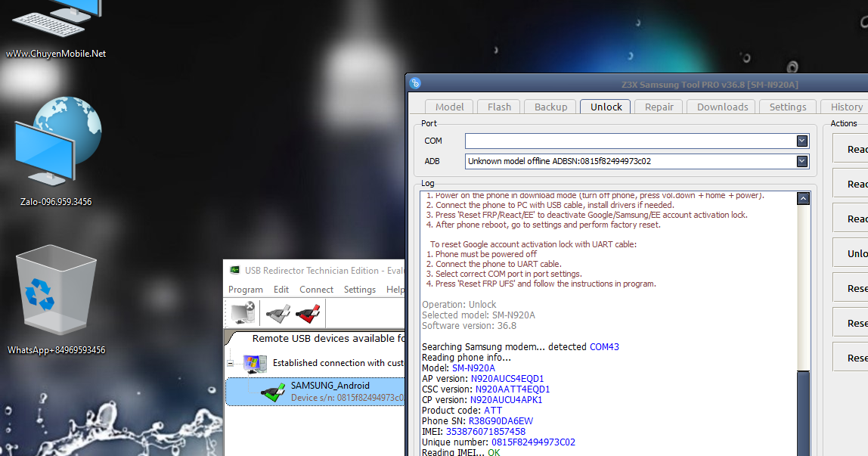Click the Product code ATT value
The image size is (868, 456).
click(x=493, y=411)
